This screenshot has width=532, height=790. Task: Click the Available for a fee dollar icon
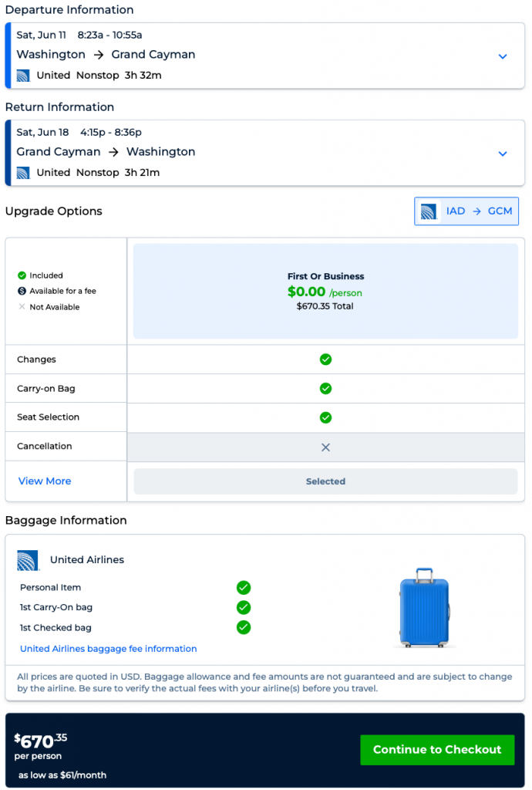[22, 291]
